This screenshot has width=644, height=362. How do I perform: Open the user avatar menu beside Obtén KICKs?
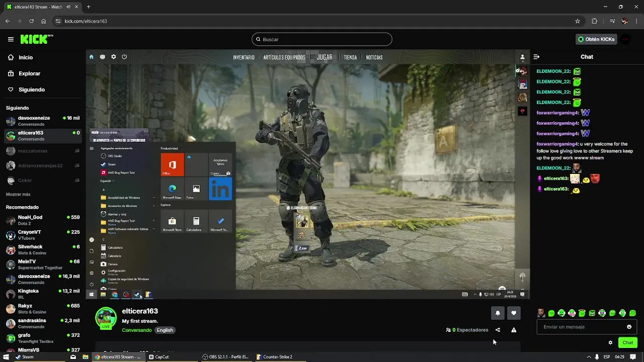[625, 39]
